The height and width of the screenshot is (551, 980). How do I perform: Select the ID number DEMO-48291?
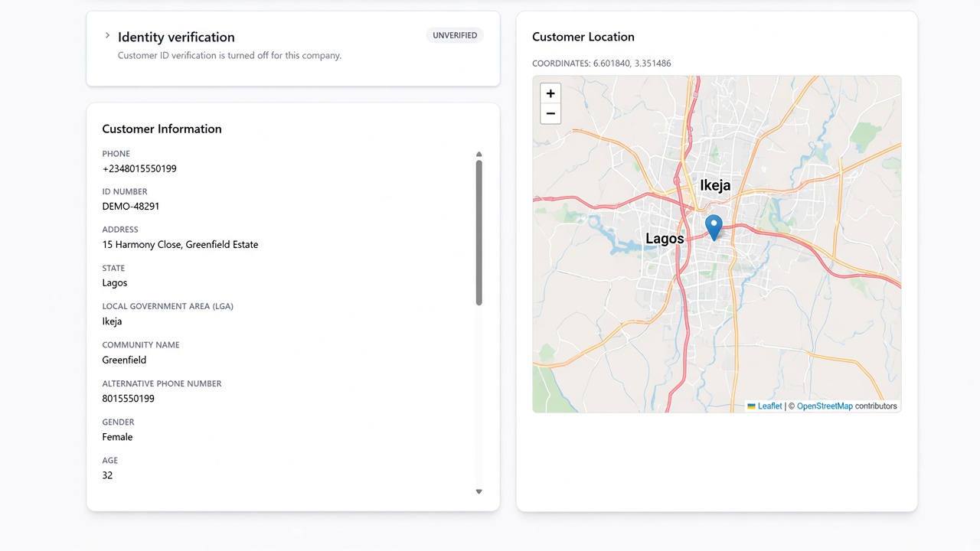point(131,206)
